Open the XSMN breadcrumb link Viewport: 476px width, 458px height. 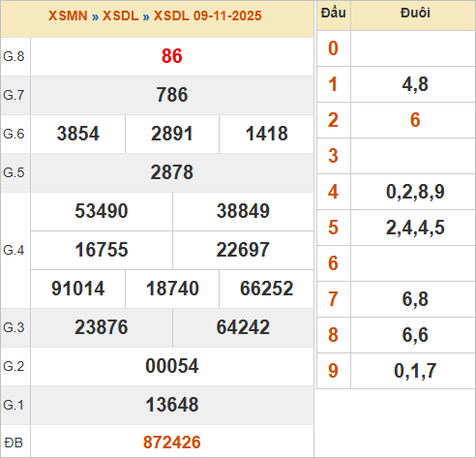pyautogui.click(x=68, y=15)
